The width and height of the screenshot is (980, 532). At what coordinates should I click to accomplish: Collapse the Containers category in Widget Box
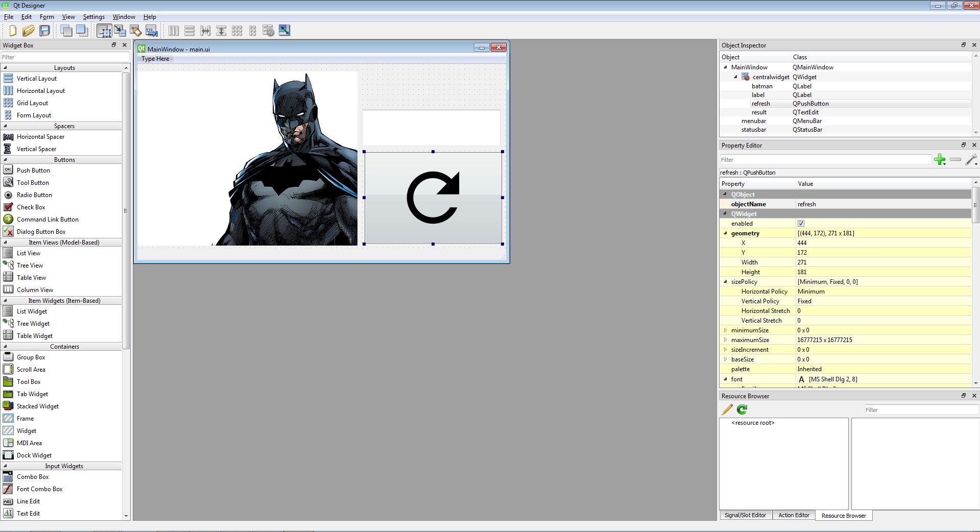click(5, 346)
